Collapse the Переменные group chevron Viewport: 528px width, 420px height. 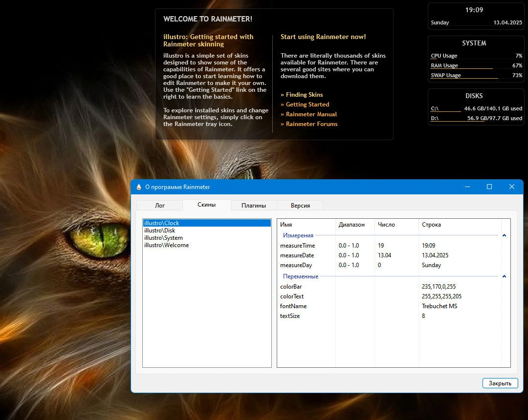pos(504,276)
